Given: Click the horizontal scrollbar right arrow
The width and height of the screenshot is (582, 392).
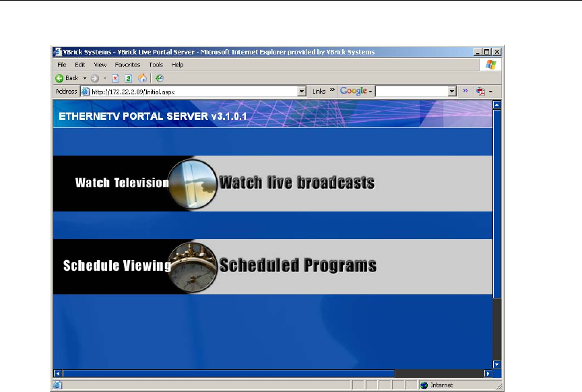Looking at the screenshot, I should click(488, 372).
